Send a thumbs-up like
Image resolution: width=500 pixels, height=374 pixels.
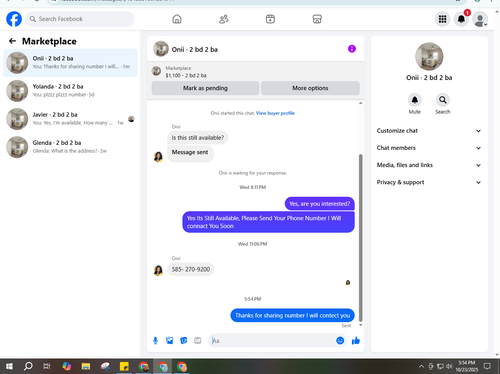coord(356,340)
